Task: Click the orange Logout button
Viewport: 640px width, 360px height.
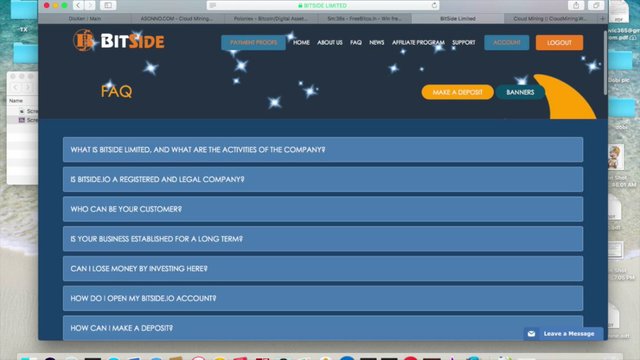Action: click(x=559, y=42)
